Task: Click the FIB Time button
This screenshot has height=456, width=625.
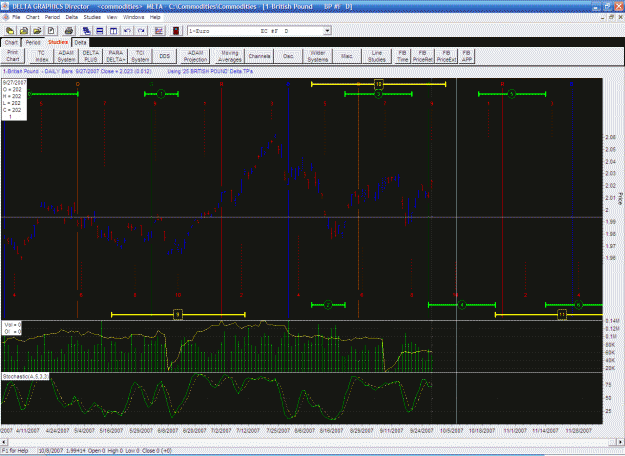Action: (x=402, y=56)
